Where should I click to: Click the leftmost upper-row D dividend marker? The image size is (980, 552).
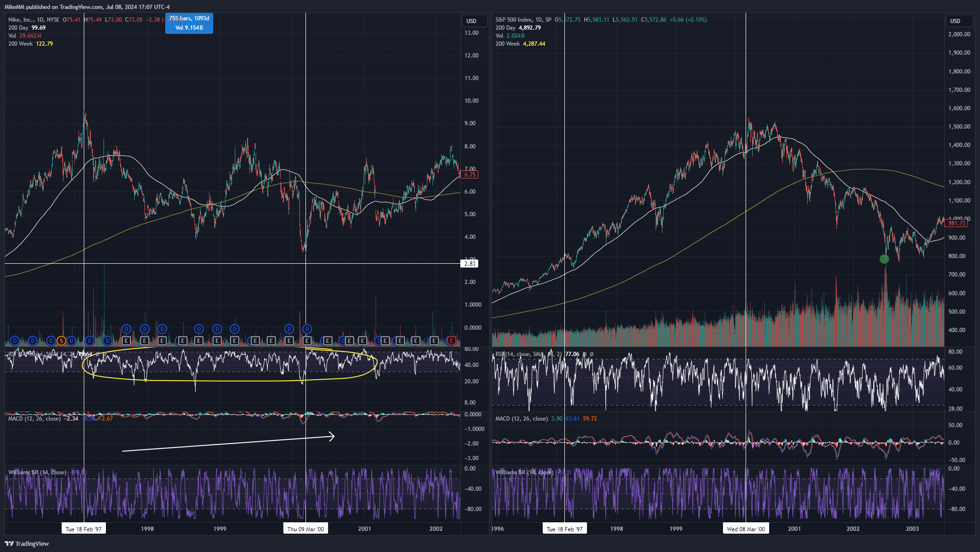(x=126, y=329)
